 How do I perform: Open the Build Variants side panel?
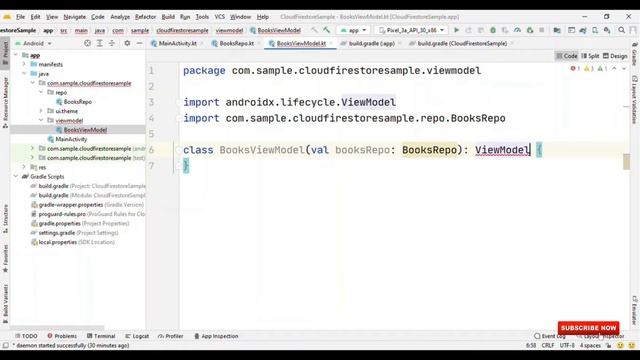coord(5,304)
